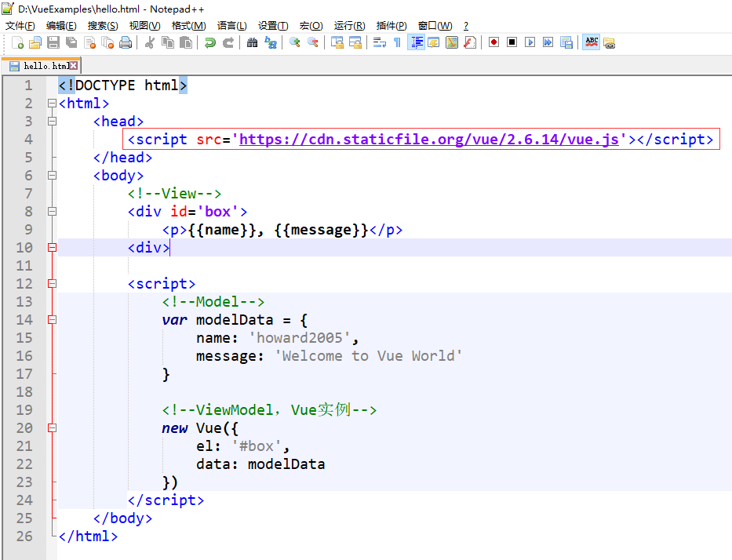The width and height of the screenshot is (732, 560).
Task: Click the Copy icon
Action: click(168, 43)
